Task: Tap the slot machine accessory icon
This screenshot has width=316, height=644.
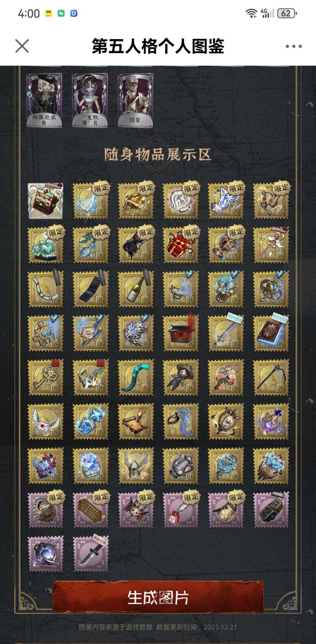Action: (45, 201)
